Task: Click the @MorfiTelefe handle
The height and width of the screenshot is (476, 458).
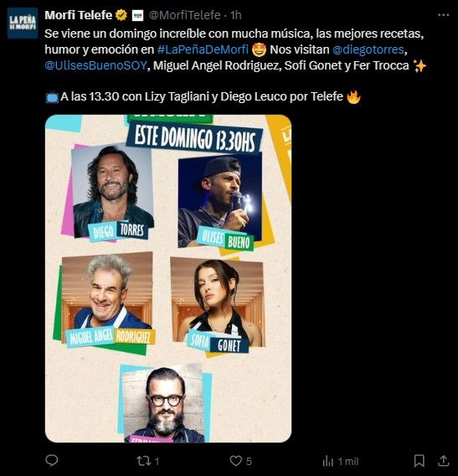Action: tap(185, 15)
